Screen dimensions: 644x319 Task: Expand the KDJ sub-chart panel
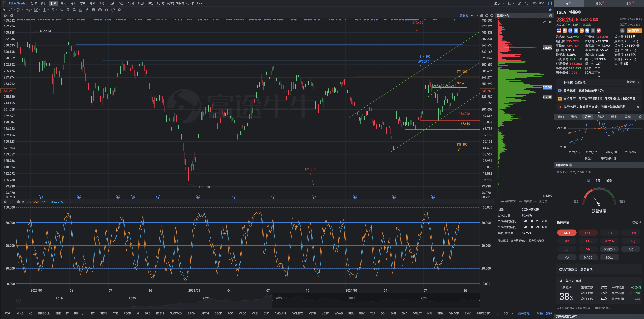12,202
